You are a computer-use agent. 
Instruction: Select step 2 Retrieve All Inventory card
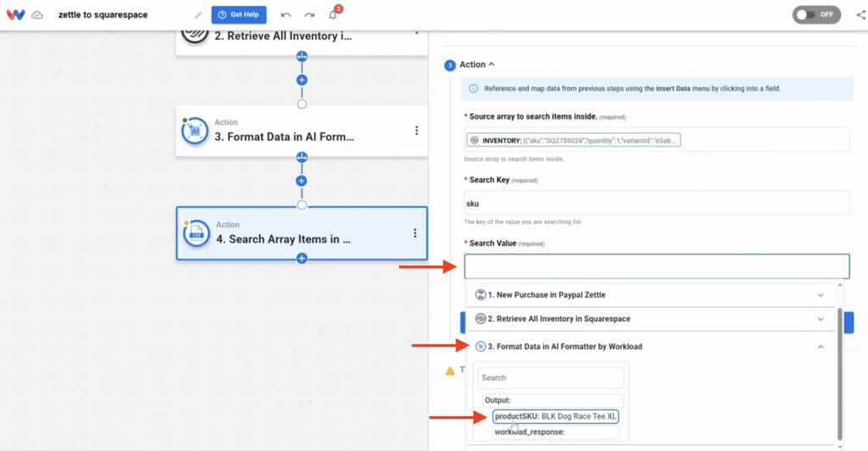pos(302,42)
